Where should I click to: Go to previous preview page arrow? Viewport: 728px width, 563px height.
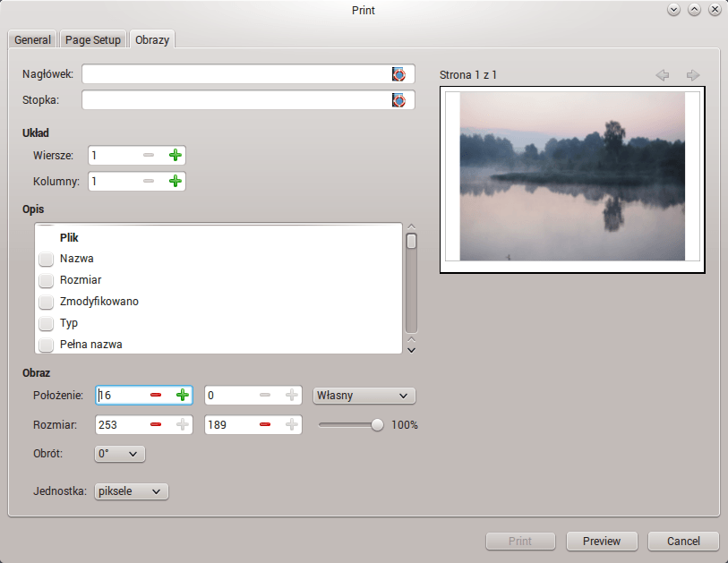coord(663,74)
